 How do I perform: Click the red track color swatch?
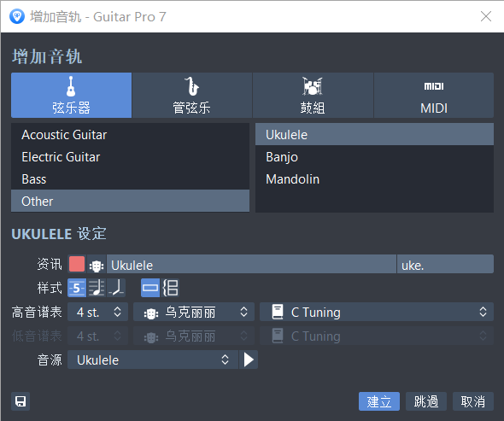pyautogui.click(x=77, y=264)
